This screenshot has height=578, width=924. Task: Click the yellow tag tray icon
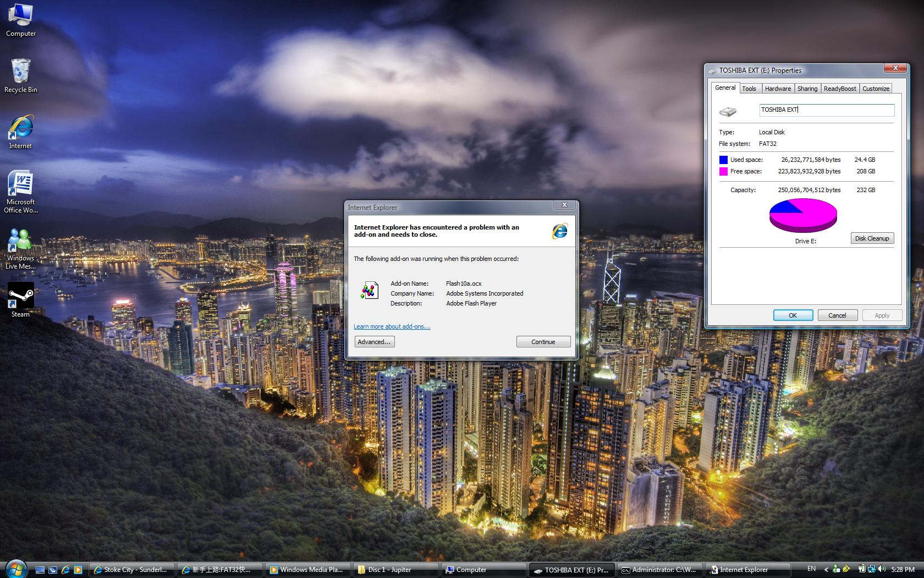[846, 569]
